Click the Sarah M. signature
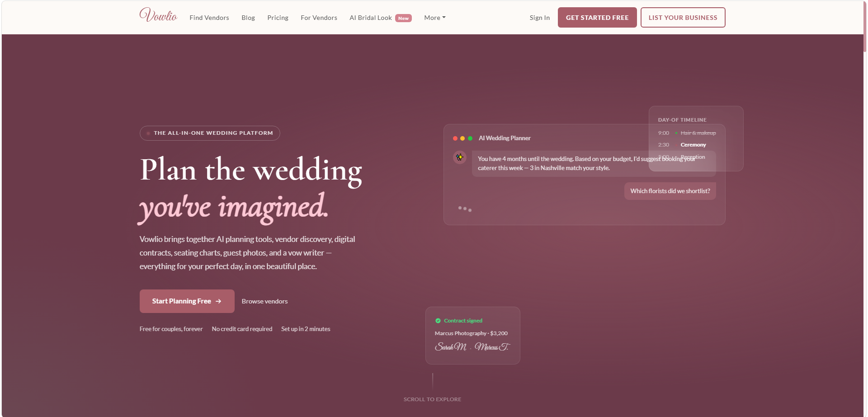This screenshot has height=417, width=868. [451, 347]
